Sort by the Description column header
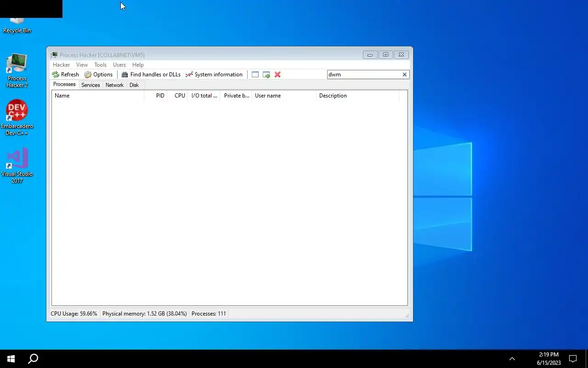The image size is (588, 368). (358, 96)
